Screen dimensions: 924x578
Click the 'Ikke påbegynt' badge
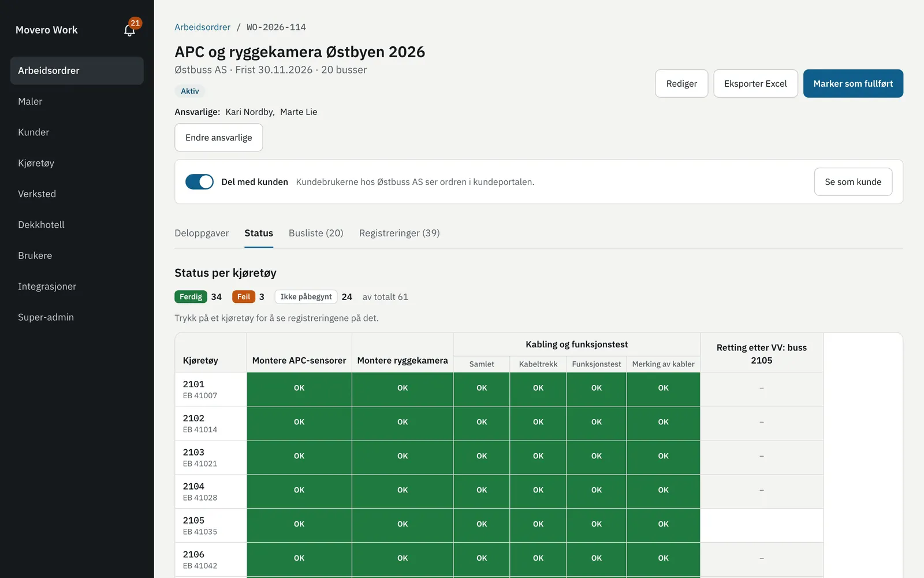tap(306, 297)
